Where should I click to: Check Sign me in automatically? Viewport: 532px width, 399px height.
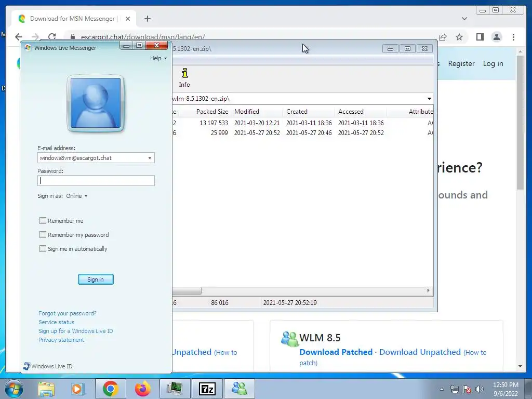tap(43, 249)
